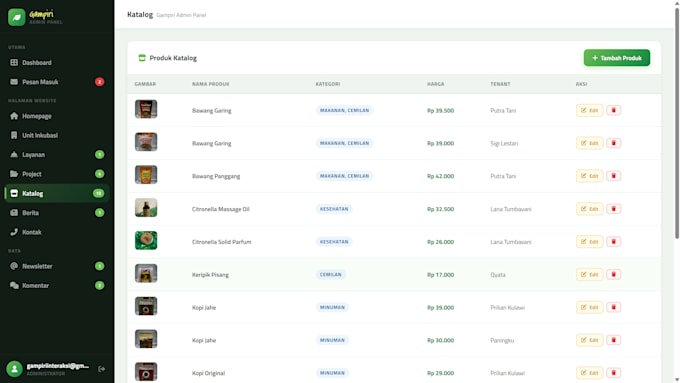Delete the Kopi Original product
The image size is (680, 383).
point(614,373)
